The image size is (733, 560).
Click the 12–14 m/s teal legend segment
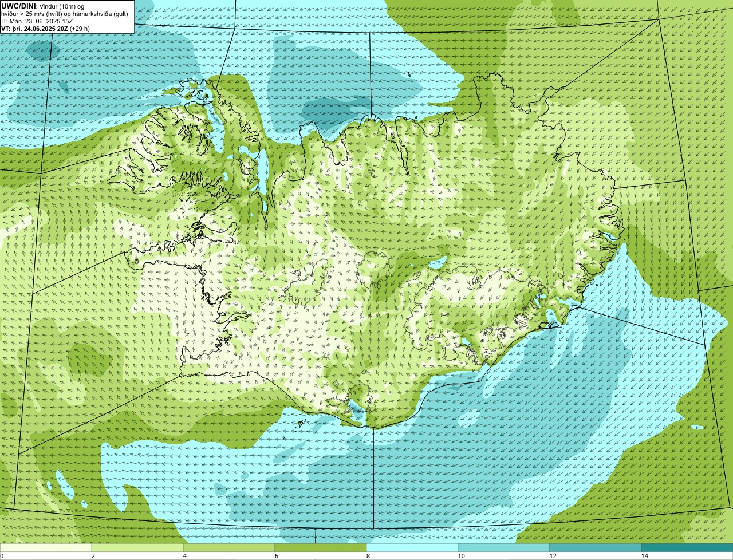pos(596,547)
